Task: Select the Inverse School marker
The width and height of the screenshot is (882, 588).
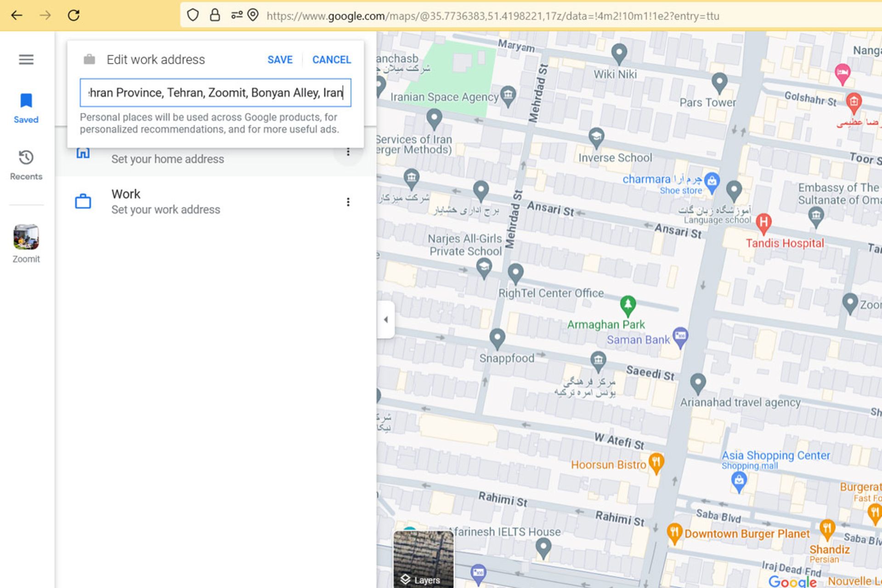Action: point(596,138)
